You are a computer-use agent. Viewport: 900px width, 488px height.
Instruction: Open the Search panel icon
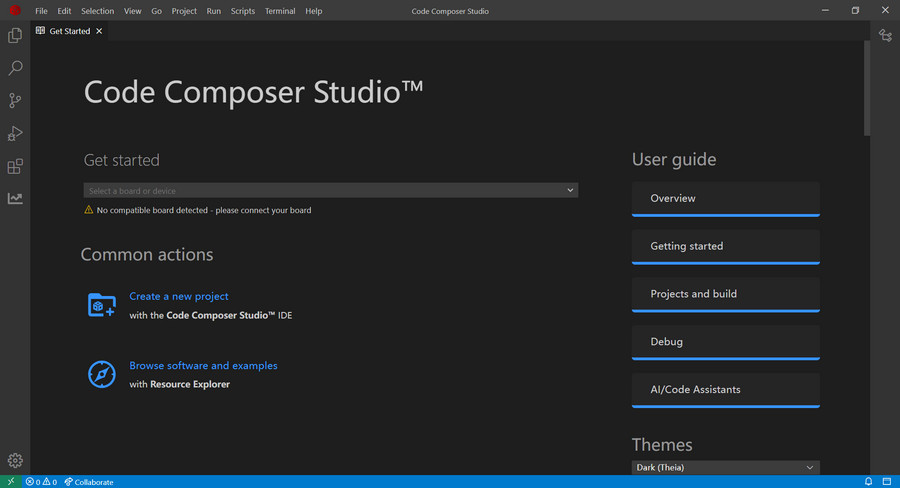tap(15, 68)
